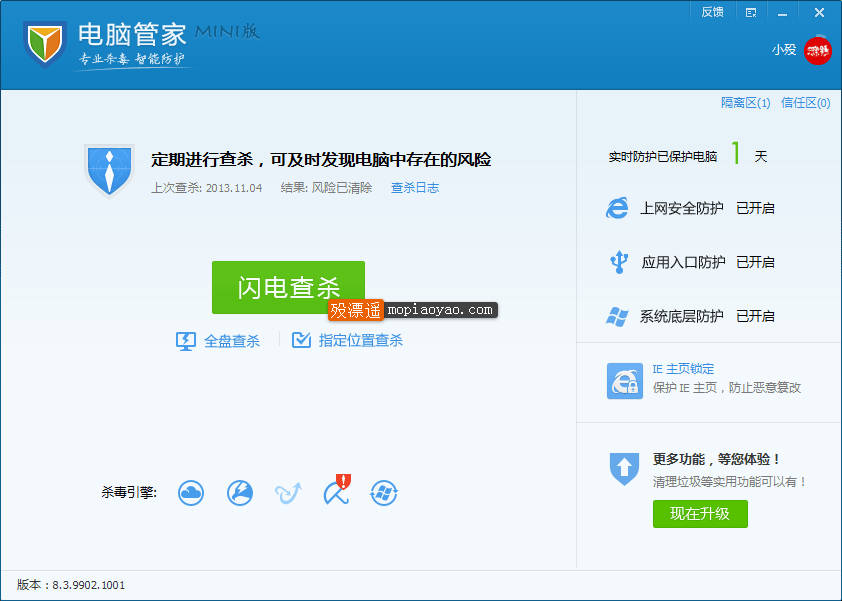The width and height of the screenshot is (842, 601).
Task: Click the umbrella engine with alert
Action: click(337, 490)
